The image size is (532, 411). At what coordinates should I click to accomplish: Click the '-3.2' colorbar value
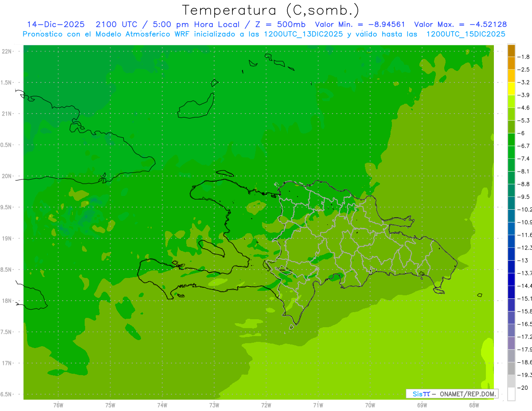524,82
